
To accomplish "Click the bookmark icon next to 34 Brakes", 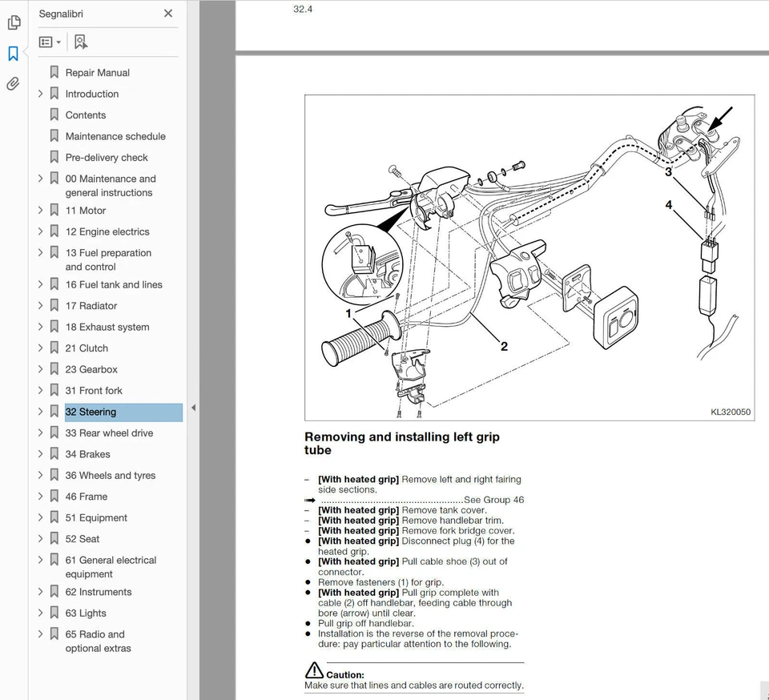I will tap(54, 454).
